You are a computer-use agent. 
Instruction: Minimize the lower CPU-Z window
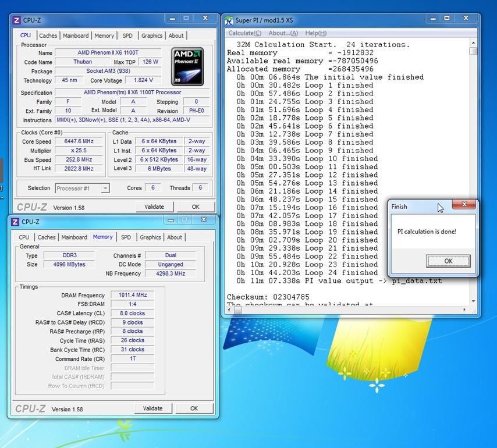[171, 220]
